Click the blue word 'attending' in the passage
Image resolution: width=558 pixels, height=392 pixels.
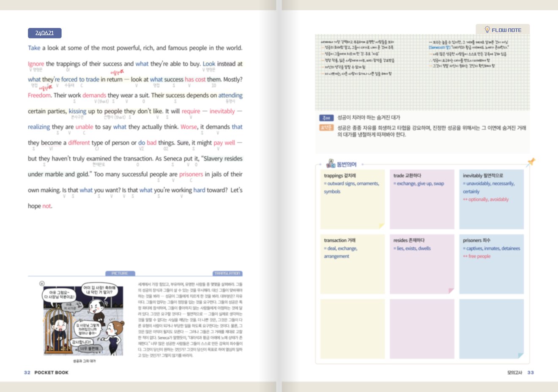pos(230,95)
